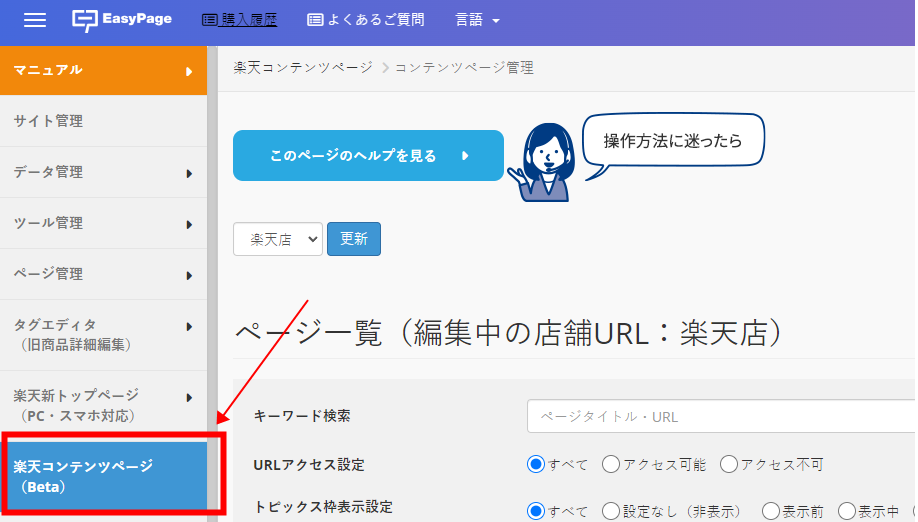Viewport: 918px width, 522px height.
Task: Expand the arrow next to データ管理
Action: click(x=189, y=174)
